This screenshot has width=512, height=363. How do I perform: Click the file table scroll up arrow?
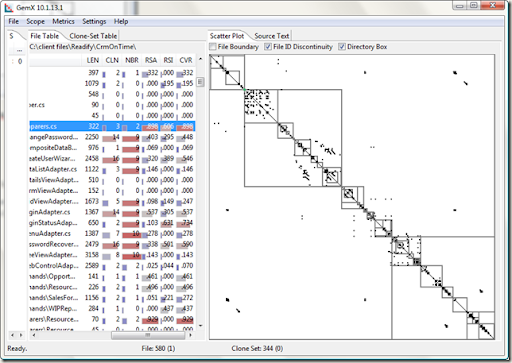tap(200, 59)
